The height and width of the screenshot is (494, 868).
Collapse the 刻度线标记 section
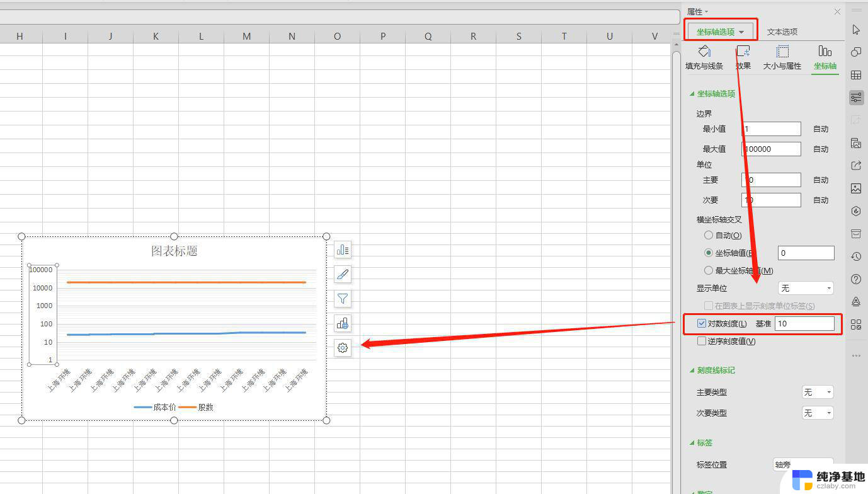pos(712,370)
